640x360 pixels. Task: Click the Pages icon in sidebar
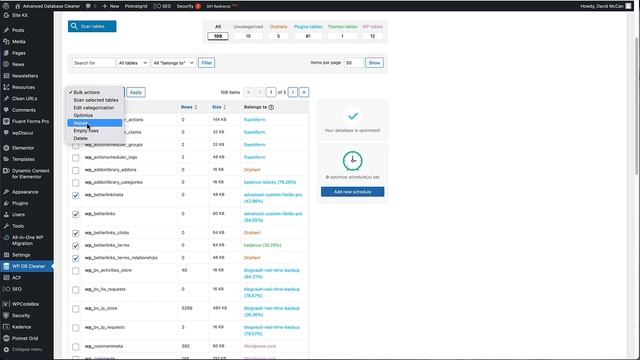click(x=6, y=53)
